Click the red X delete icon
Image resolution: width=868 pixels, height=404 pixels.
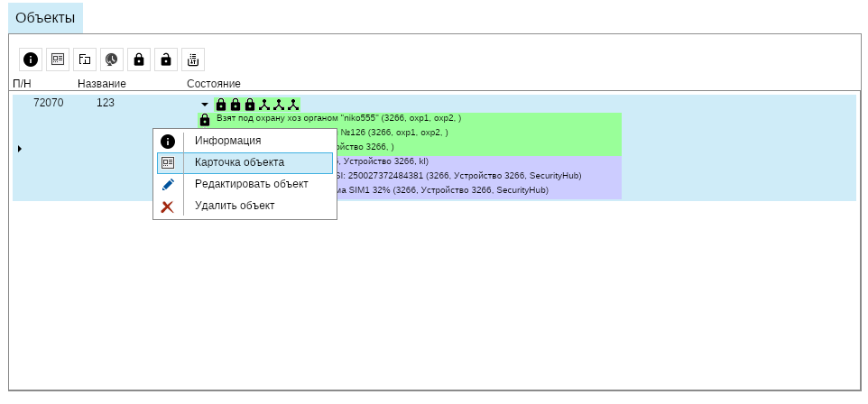coord(167,207)
